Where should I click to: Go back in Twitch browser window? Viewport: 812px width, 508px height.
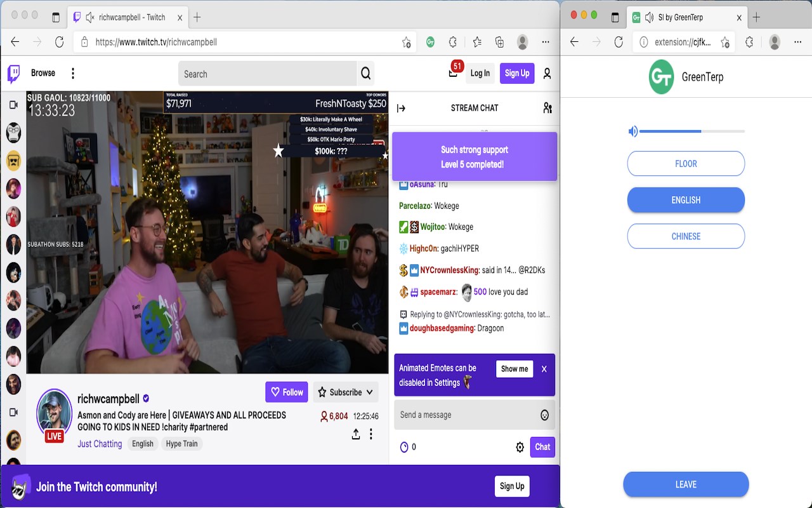click(x=15, y=42)
